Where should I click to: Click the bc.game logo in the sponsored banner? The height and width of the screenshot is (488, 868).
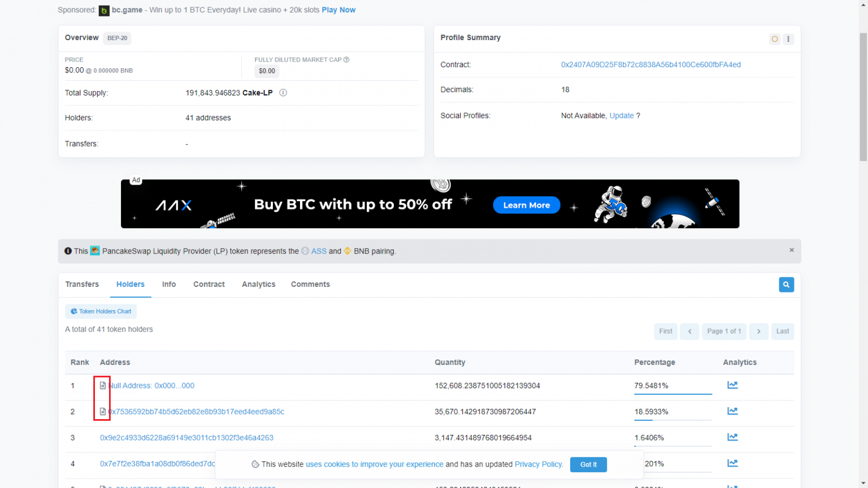104,10
